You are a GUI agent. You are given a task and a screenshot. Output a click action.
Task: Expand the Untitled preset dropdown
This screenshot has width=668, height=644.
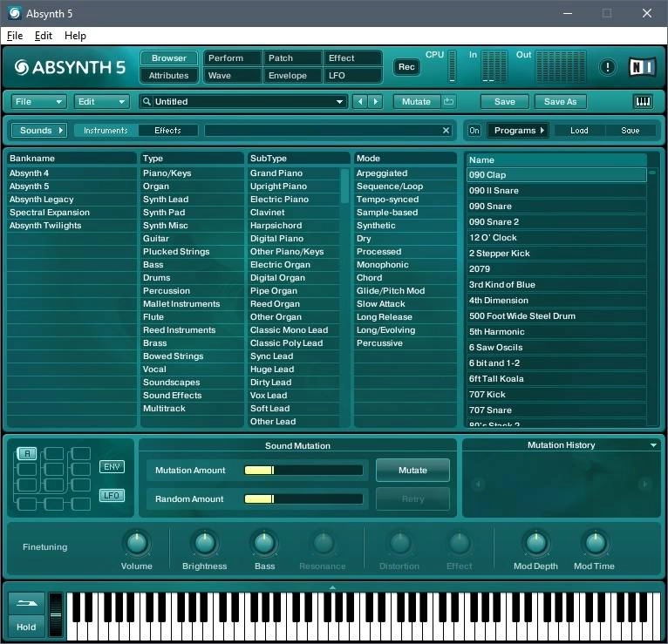click(339, 102)
